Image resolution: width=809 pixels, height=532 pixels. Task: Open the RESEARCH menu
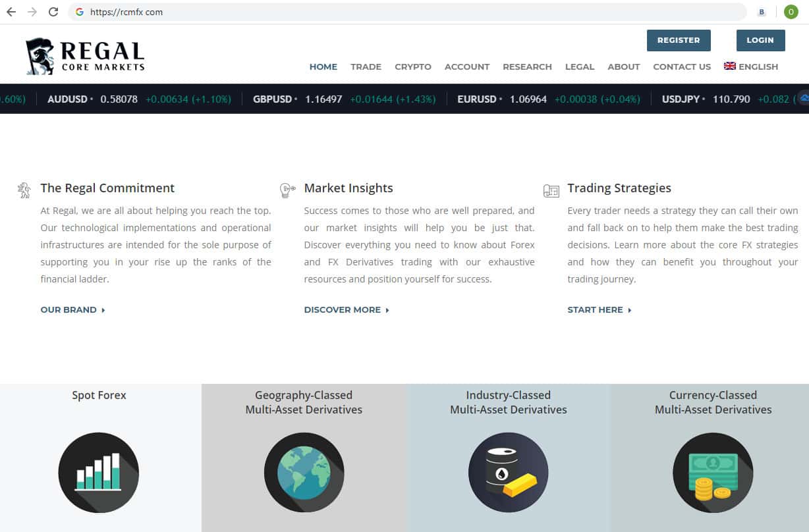click(527, 66)
